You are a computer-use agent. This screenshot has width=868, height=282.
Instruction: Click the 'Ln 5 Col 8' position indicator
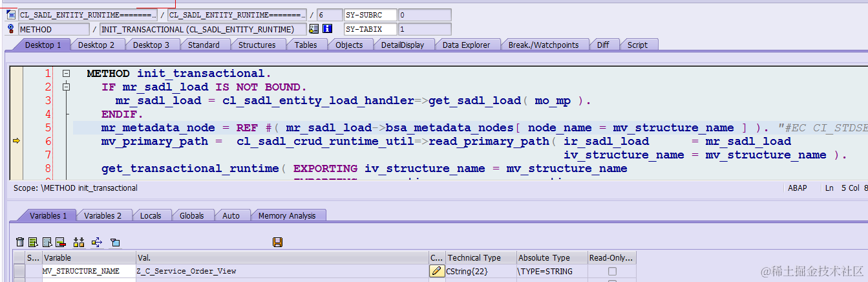tap(846, 188)
